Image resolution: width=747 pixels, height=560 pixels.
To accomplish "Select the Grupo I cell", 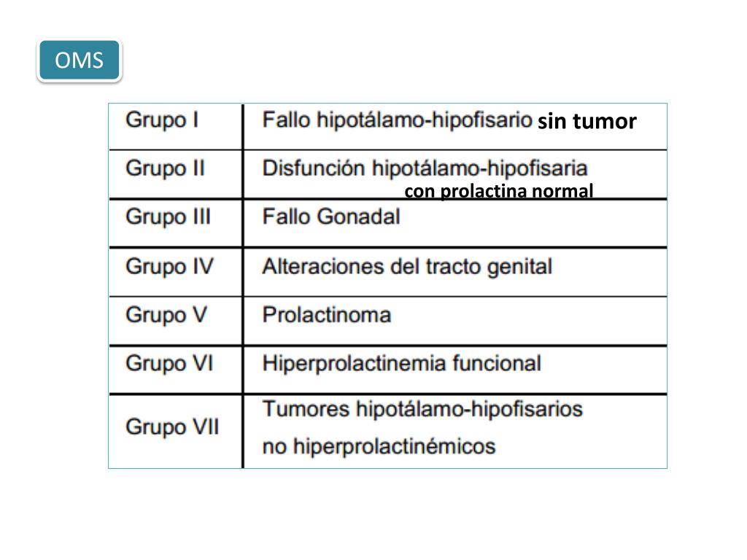I will point(161,120).
